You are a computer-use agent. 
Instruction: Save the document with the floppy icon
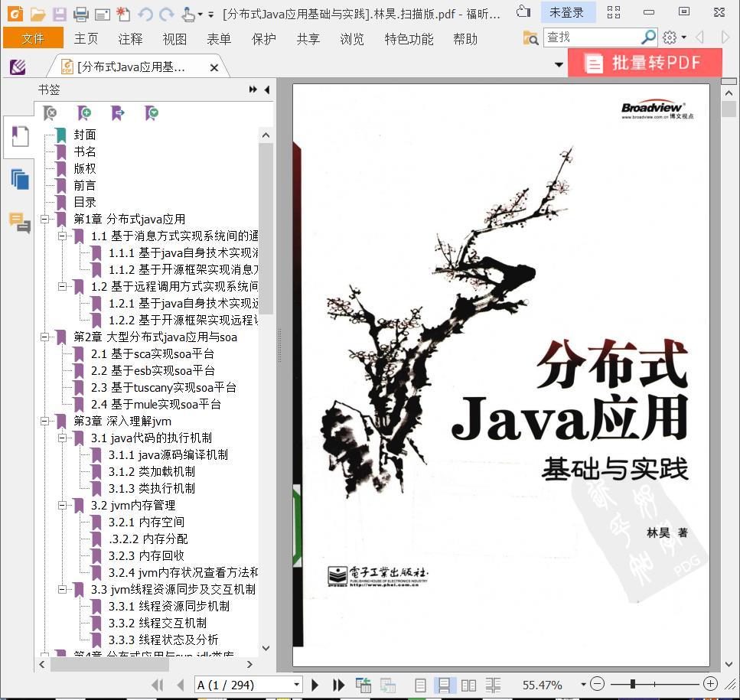tap(60, 14)
